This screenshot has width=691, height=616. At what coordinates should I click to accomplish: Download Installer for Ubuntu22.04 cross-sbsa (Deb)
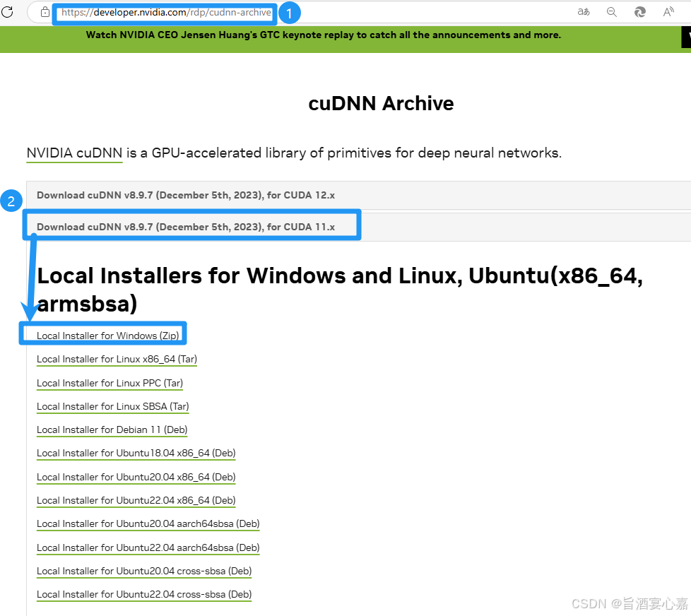pyautogui.click(x=144, y=594)
